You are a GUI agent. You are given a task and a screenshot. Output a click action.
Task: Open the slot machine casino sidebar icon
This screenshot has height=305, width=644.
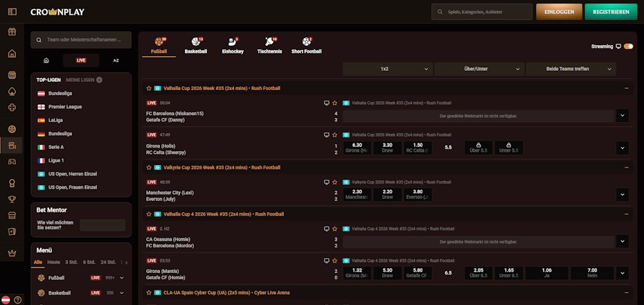tap(12, 75)
